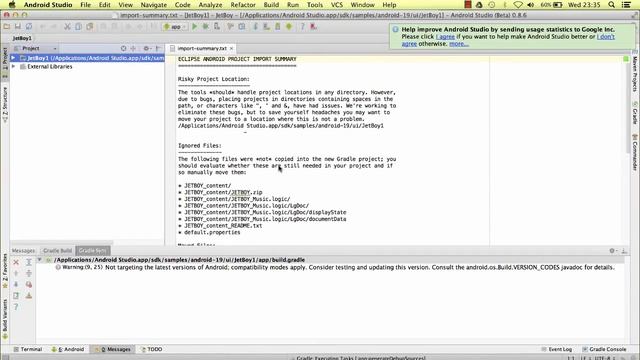This screenshot has width=640, height=360.
Task: Open the Structure side tab
Action: (5, 104)
